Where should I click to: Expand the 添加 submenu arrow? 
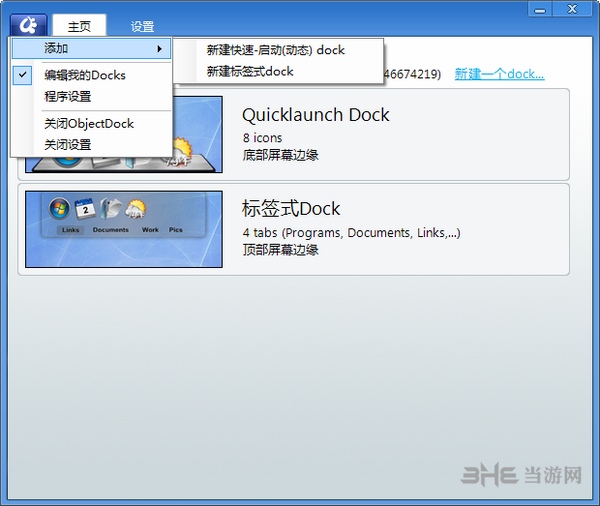(x=160, y=49)
